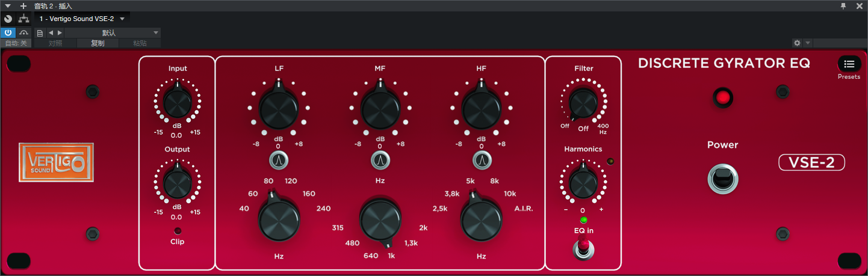Click the MF band shape button
The image size is (868, 276).
coord(380,160)
